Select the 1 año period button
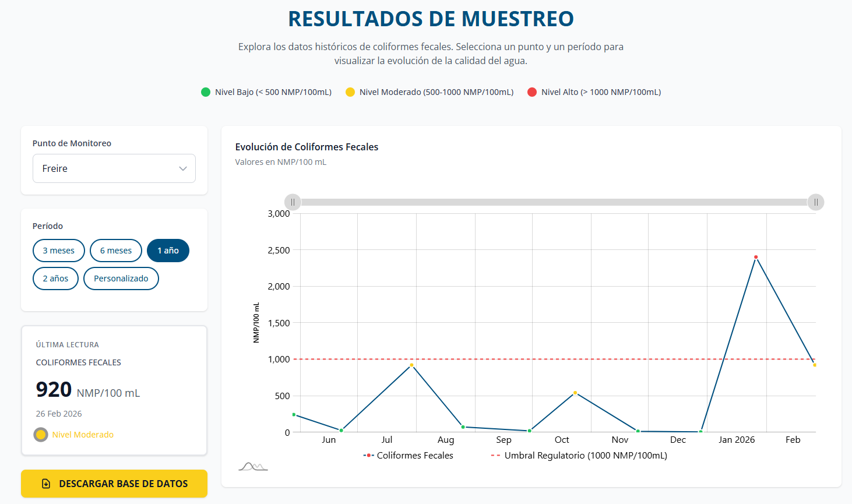 coord(168,251)
